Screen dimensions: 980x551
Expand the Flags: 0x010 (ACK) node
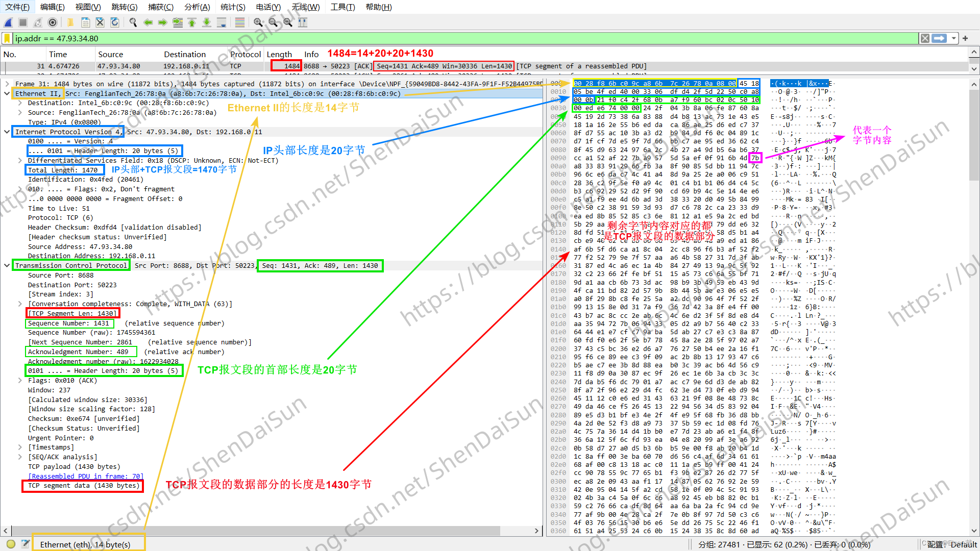coord(20,380)
